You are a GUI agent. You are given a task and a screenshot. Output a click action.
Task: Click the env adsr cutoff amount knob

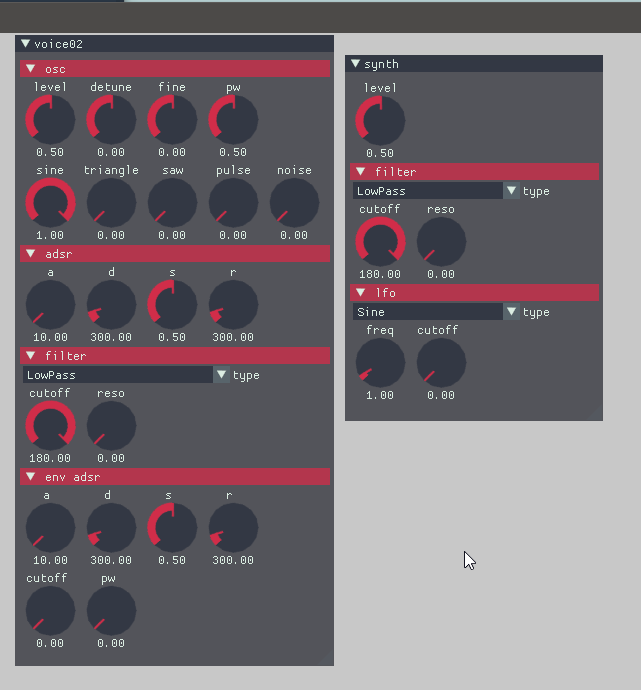tap(50, 611)
